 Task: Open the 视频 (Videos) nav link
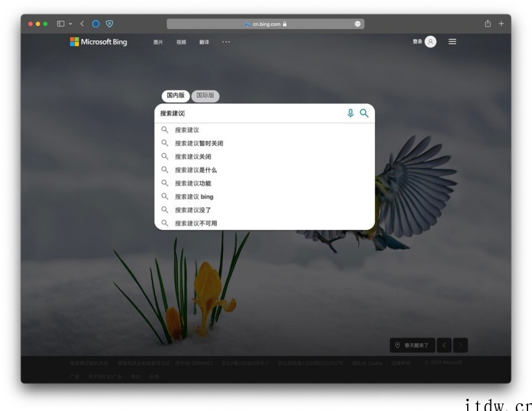click(x=181, y=42)
